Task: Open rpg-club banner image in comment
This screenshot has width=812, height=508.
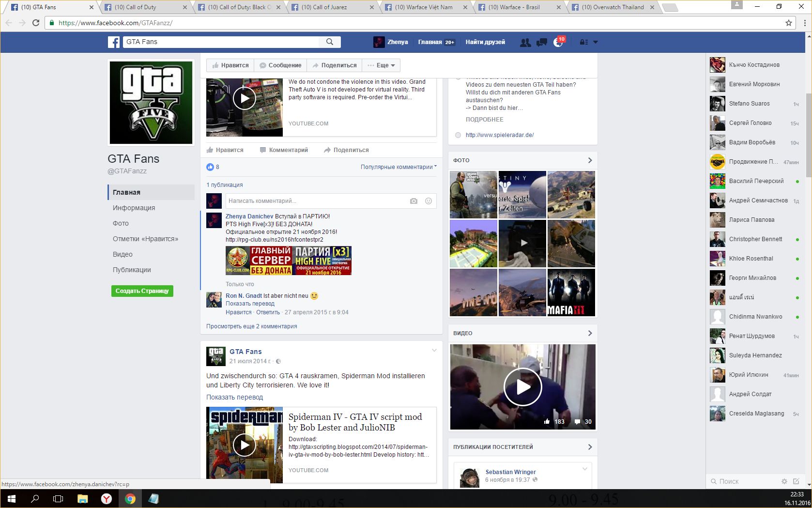Action: 289,261
